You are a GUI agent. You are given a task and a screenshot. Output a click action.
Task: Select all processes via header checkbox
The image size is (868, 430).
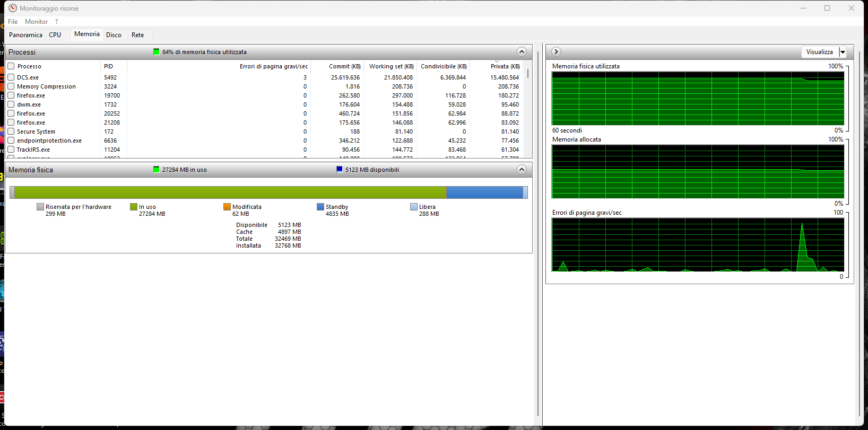coord(11,66)
